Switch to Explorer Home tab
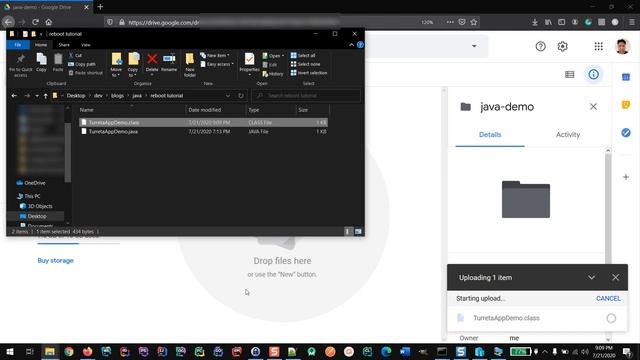Viewport: 640px width, 360px height. point(41,44)
